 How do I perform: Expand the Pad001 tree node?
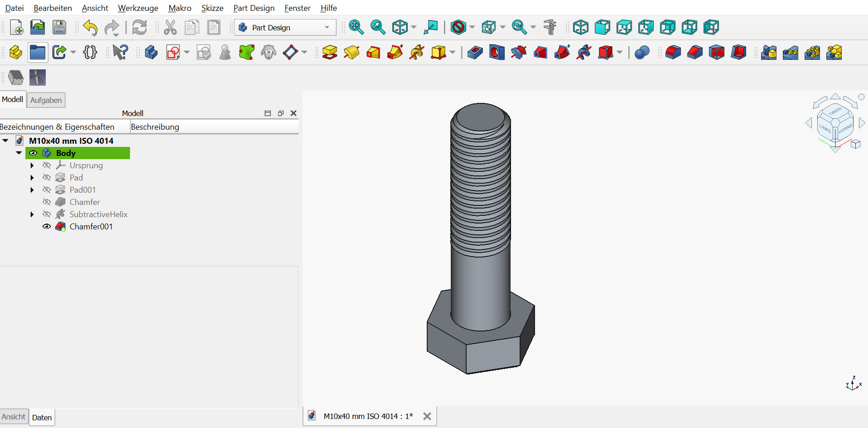click(x=32, y=190)
